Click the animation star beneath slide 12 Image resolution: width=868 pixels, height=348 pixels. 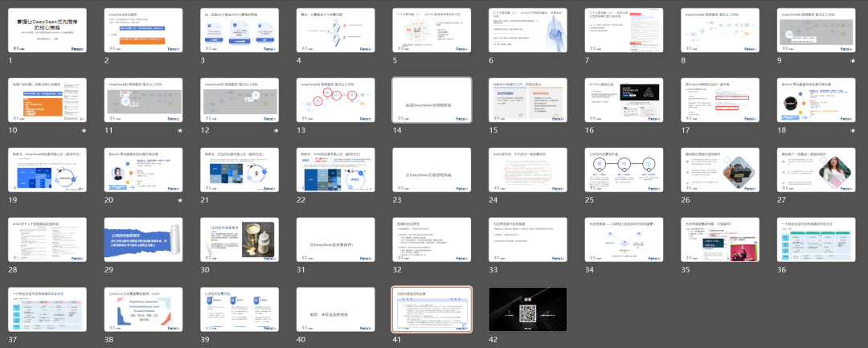point(276,130)
